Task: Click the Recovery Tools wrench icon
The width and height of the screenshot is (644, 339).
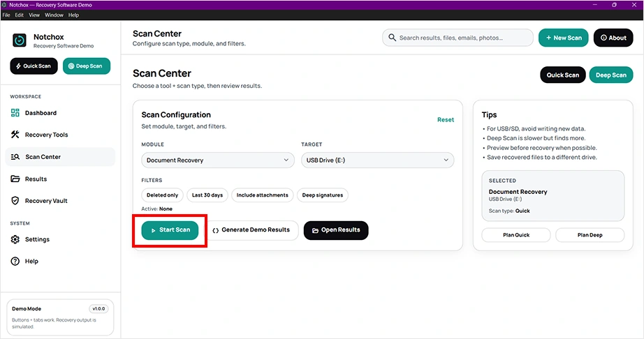Action: click(15, 135)
